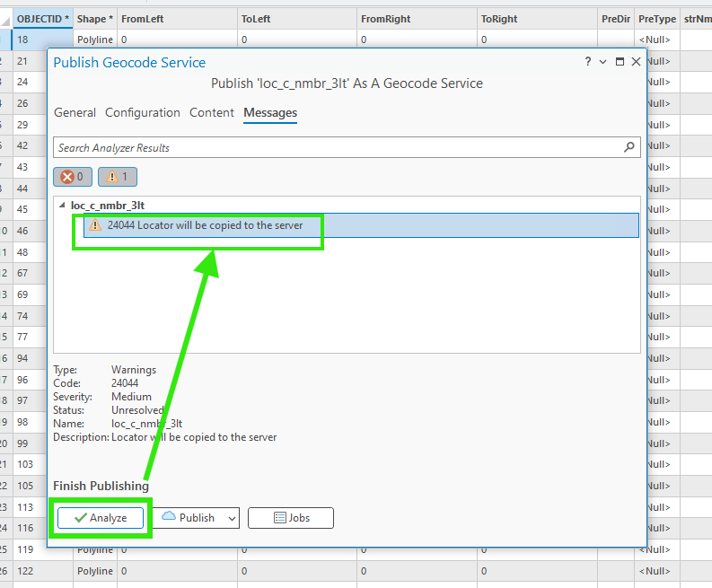Switch to the Configuration tab

tap(143, 113)
